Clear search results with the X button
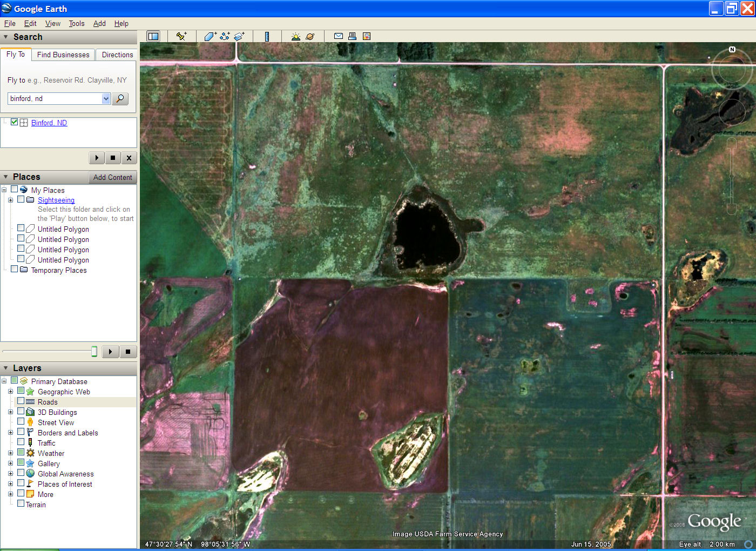The image size is (756, 551). pyautogui.click(x=129, y=158)
